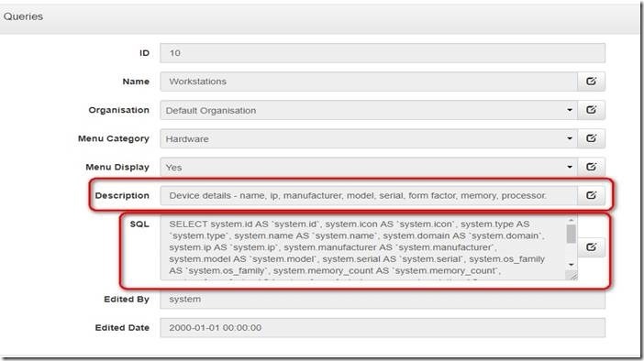Click the Edited By field showing system
The width and height of the screenshot is (644, 361).
(x=383, y=299)
